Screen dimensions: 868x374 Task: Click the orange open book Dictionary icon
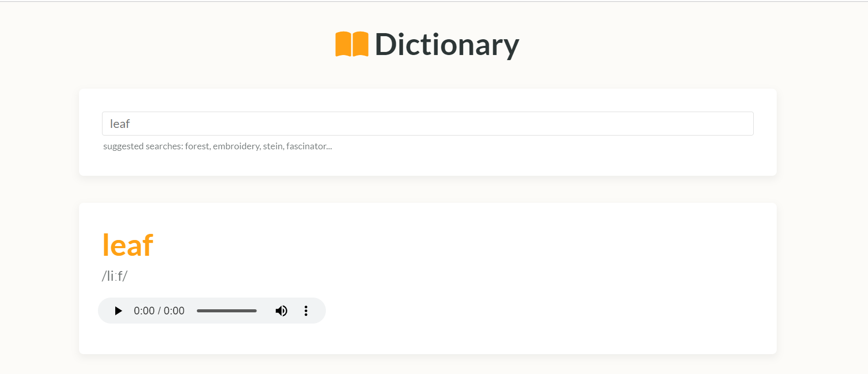(x=351, y=44)
